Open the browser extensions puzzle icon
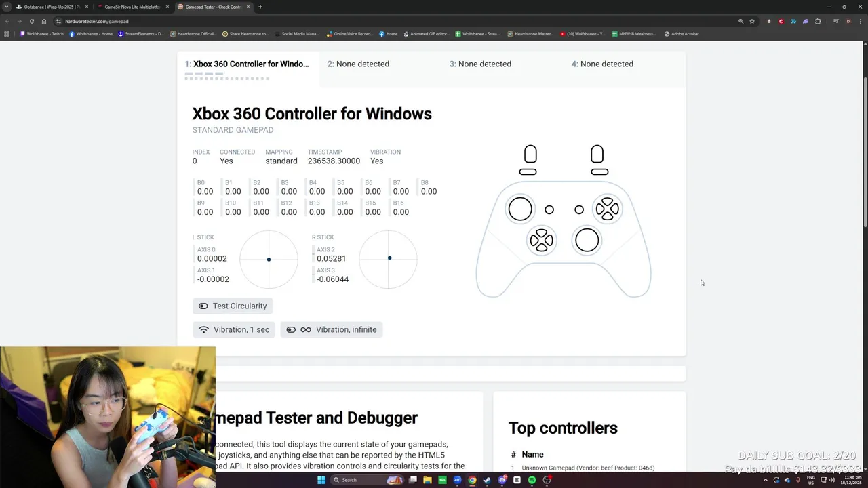This screenshot has height=488, width=868. (818, 21)
